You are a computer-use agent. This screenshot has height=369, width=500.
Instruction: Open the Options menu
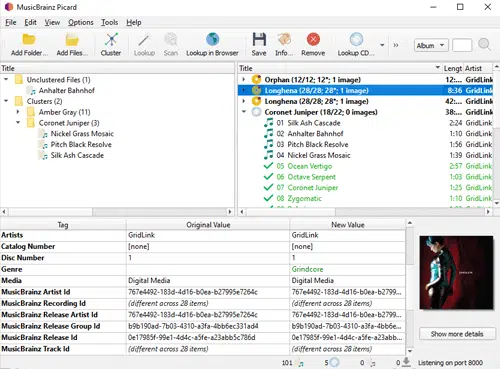[81, 22]
